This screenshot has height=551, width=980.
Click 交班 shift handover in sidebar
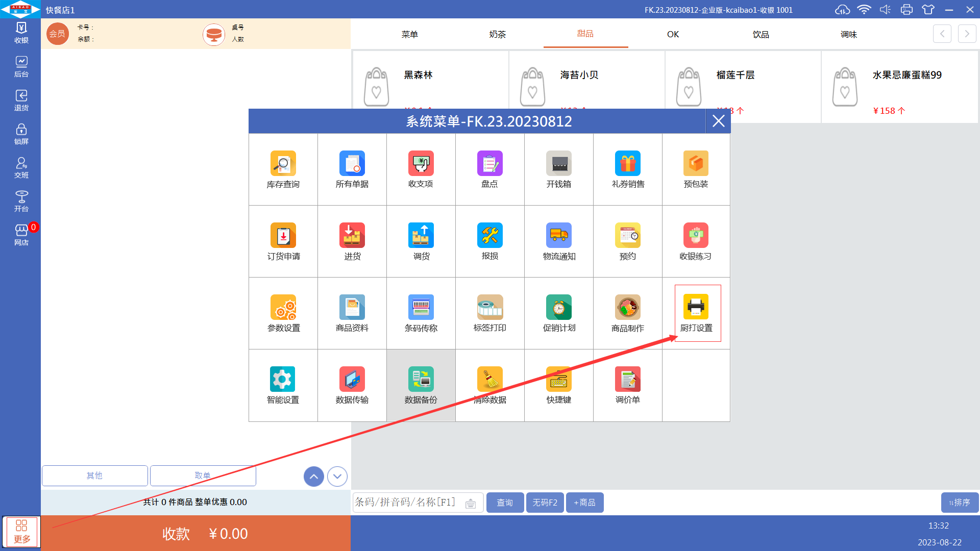tap(21, 168)
